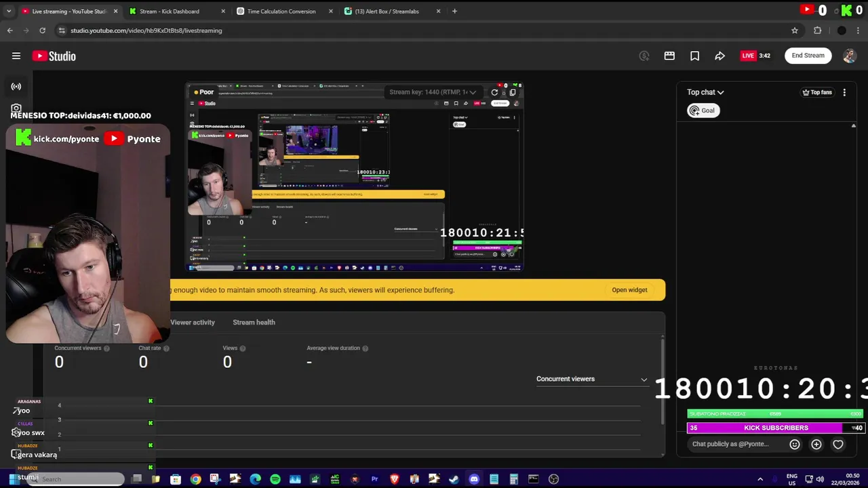The height and width of the screenshot is (488, 868).
Task: Open the Top fans leaderboard
Action: 817,92
